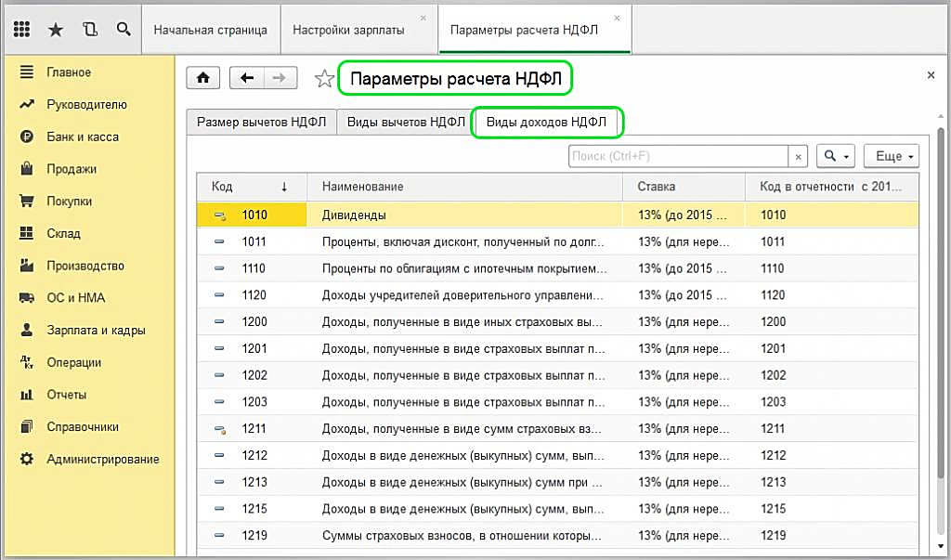This screenshot has width=951, height=560.
Task: Select row icon for code 1010
Action: pos(219,215)
